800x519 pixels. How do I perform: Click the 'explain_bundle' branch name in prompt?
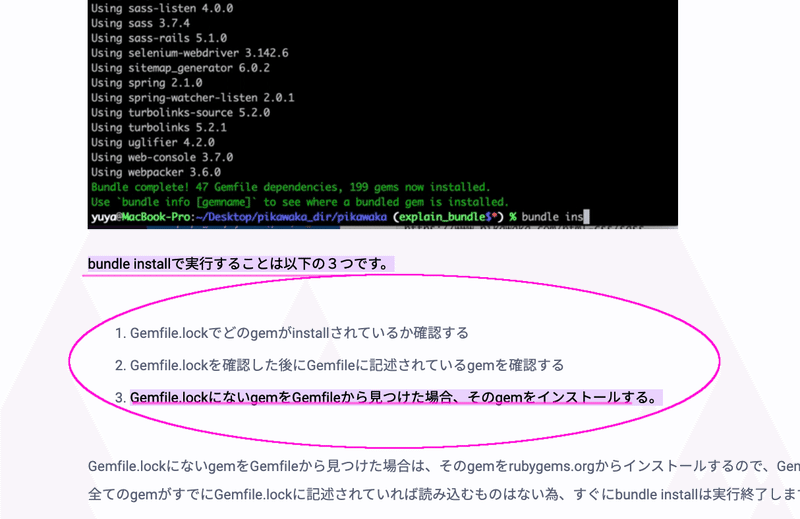click(x=441, y=217)
